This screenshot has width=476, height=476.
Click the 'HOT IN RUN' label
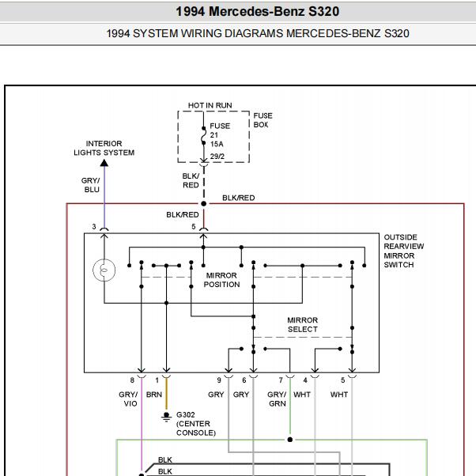click(x=210, y=105)
